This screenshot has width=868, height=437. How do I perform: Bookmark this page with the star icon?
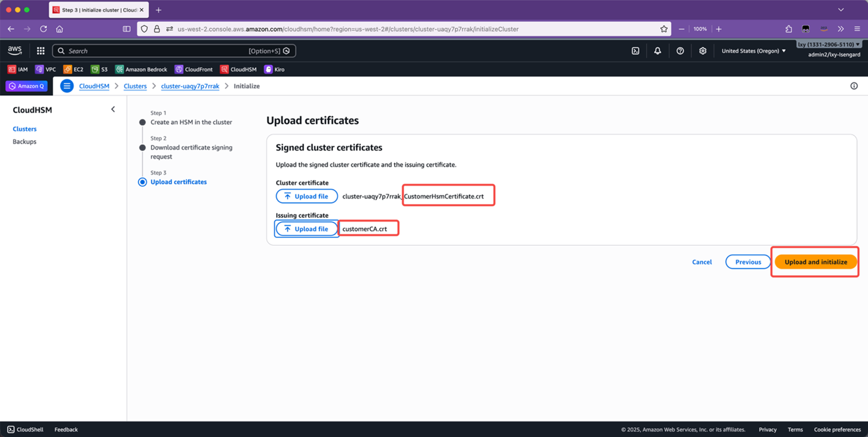tap(663, 29)
